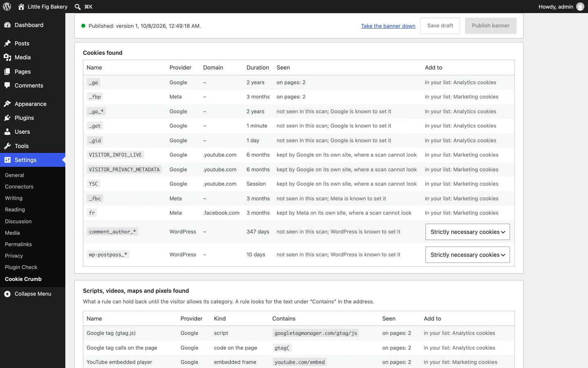Click the Take the banner down link
This screenshot has width=588, height=368.
pos(388,26)
